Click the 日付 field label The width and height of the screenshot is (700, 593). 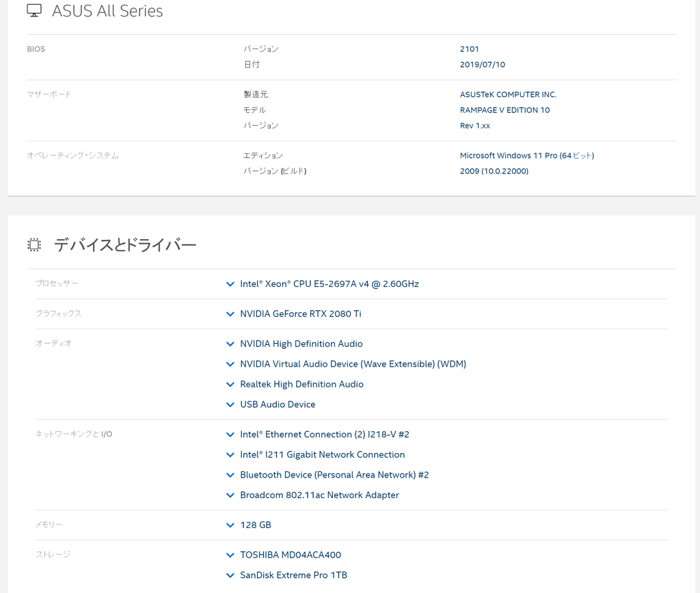(x=252, y=65)
